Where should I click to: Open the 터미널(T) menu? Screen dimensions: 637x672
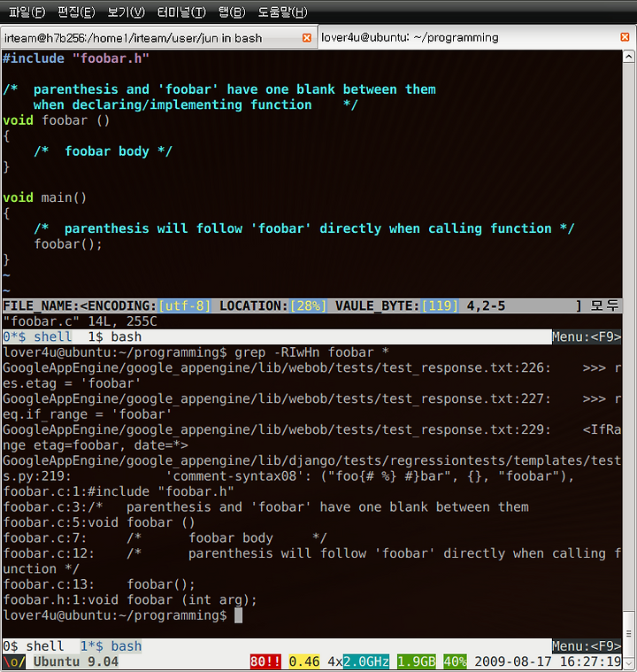[181, 12]
